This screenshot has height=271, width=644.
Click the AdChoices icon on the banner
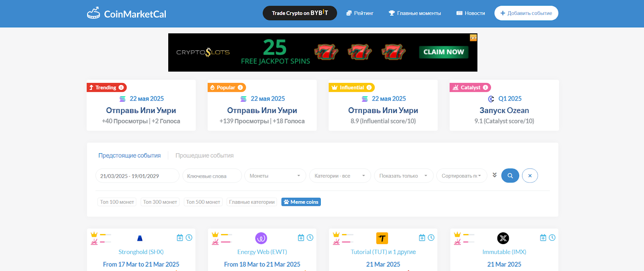point(473,38)
